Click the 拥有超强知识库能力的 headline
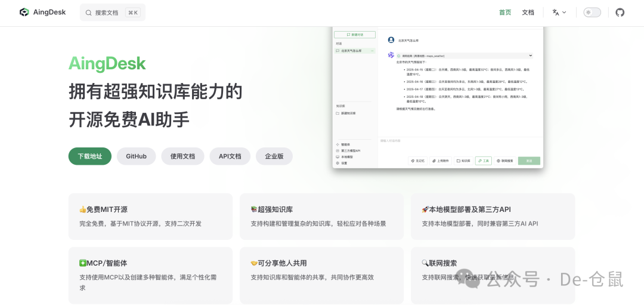Viewport: 644px width, 305px height. (156, 92)
